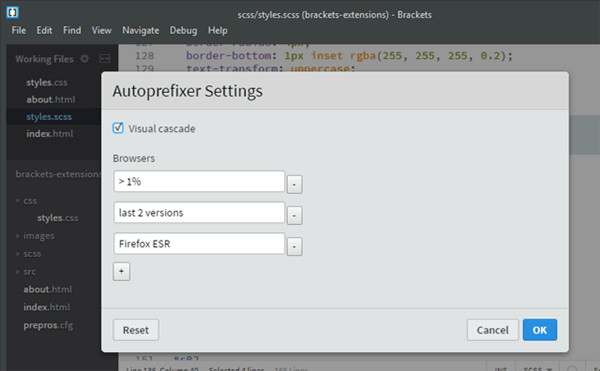Open styles.css under the css folder
600x371 pixels.
point(57,218)
